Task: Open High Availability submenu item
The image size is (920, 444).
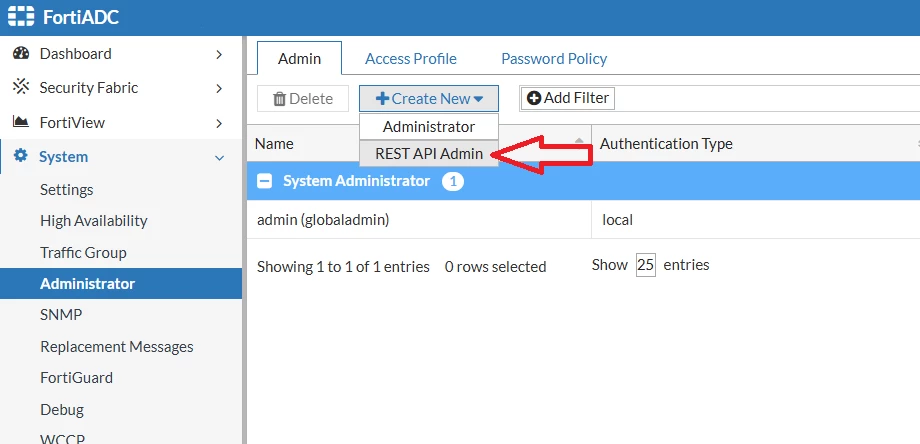Action: 93,221
